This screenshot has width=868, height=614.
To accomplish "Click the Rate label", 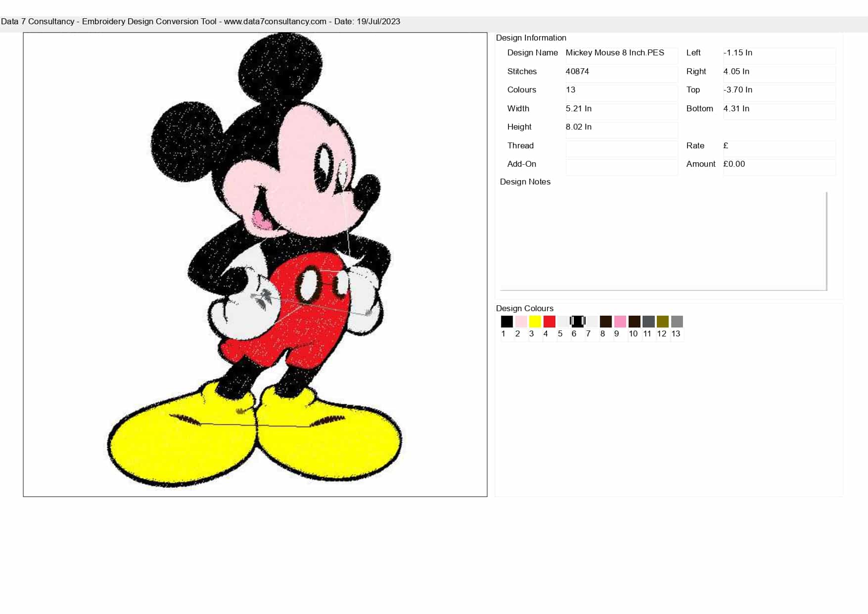I will click(x=695, y=145).
